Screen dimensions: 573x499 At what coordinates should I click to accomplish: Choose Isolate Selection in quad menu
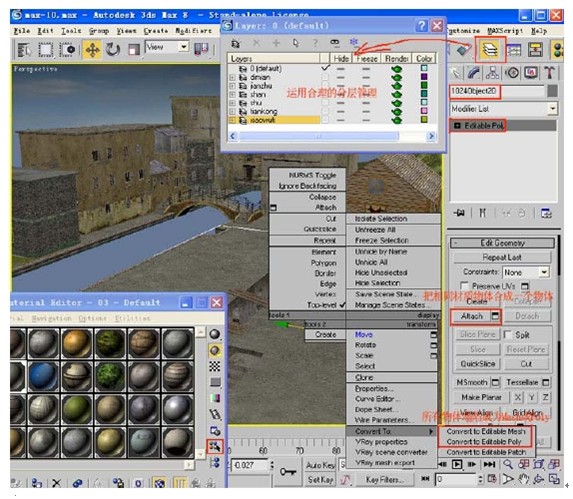(381, 218)
